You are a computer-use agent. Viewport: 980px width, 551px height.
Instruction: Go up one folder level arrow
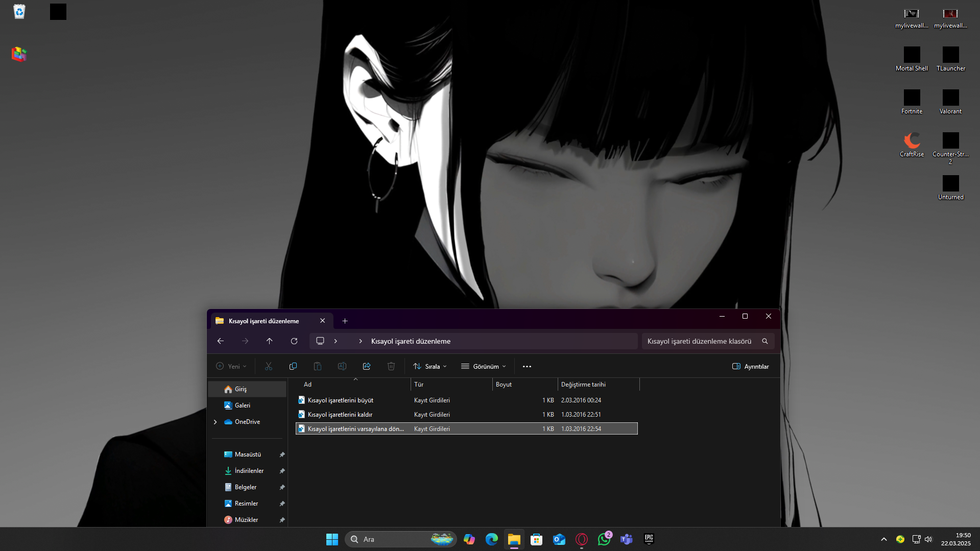tap(270, 341)
